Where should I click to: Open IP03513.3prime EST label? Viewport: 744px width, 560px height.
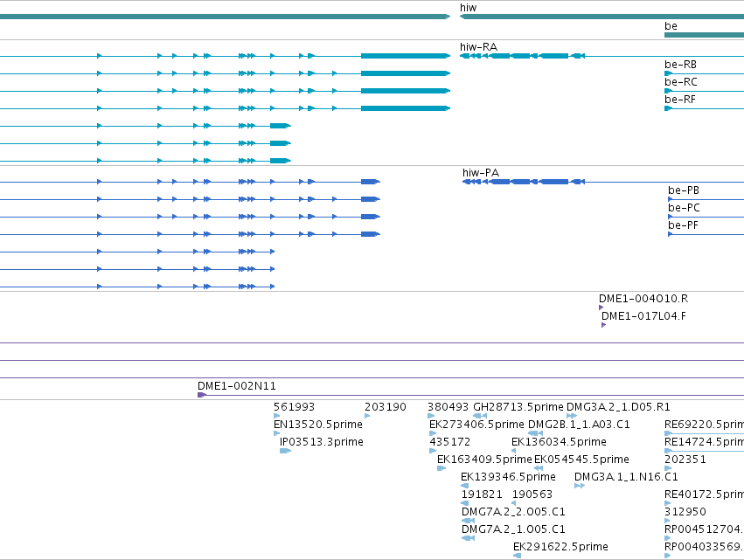pyautogui.click(x=321, y=442)
